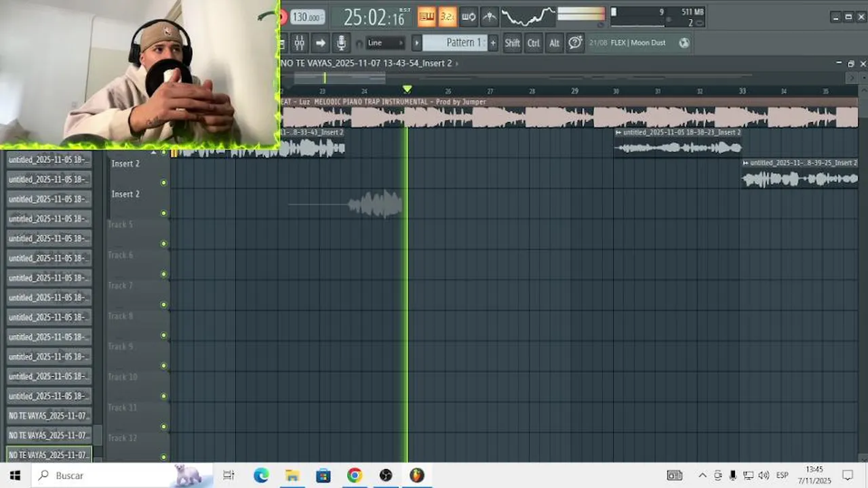This screenshot has width=868, height=488.
Task: Open OBS Studio from the taskbar
Action: (386, 476)
